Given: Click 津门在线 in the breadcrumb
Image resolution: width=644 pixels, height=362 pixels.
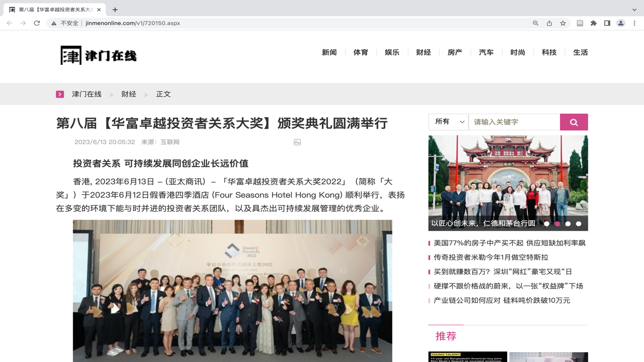Looking at the screenshot, I should tap(86, 94).
